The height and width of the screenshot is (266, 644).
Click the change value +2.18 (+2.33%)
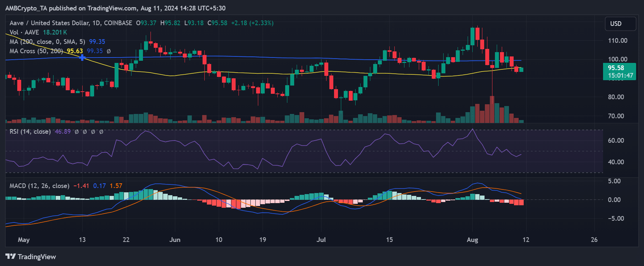click(x=252, y=23)
